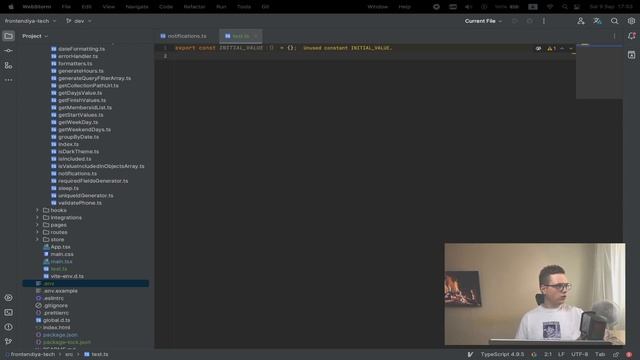Screen dimensions: 640x360
Task: Toggle reader mode eye icon in editor
Action: (538, 48)
